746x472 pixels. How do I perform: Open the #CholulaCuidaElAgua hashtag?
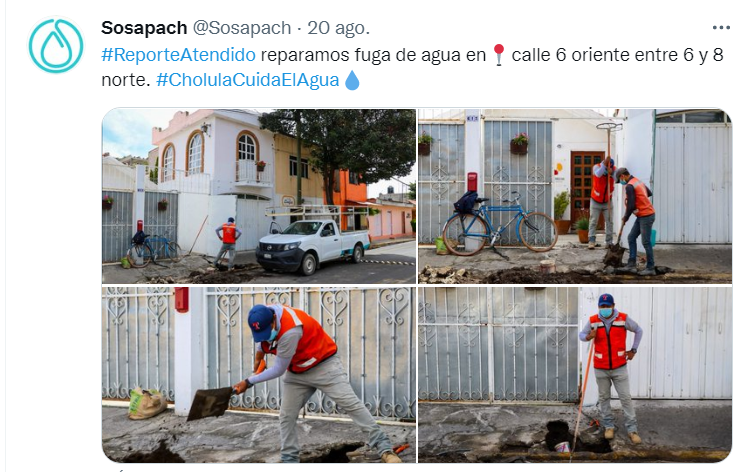pos(247,79)
